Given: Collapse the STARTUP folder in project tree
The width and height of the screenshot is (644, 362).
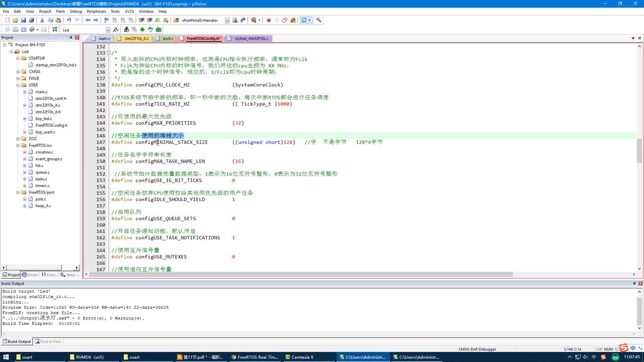Looking at the screenshot, I should coord(18,58).
